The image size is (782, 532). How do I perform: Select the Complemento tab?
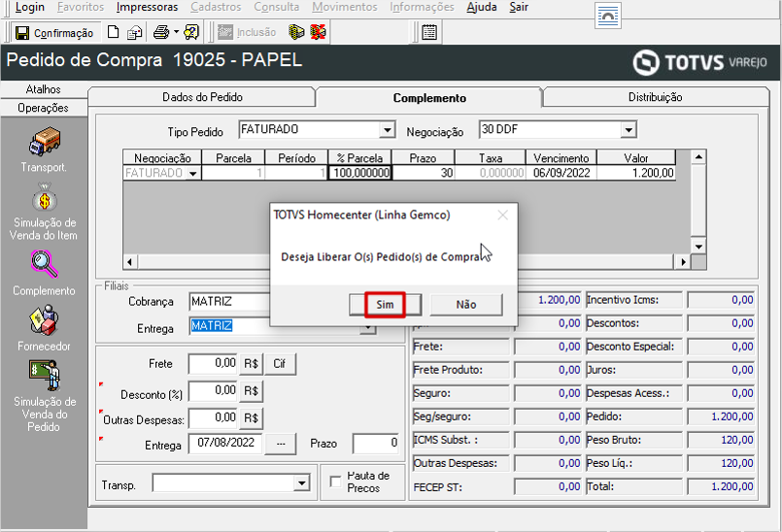(429, 98)
